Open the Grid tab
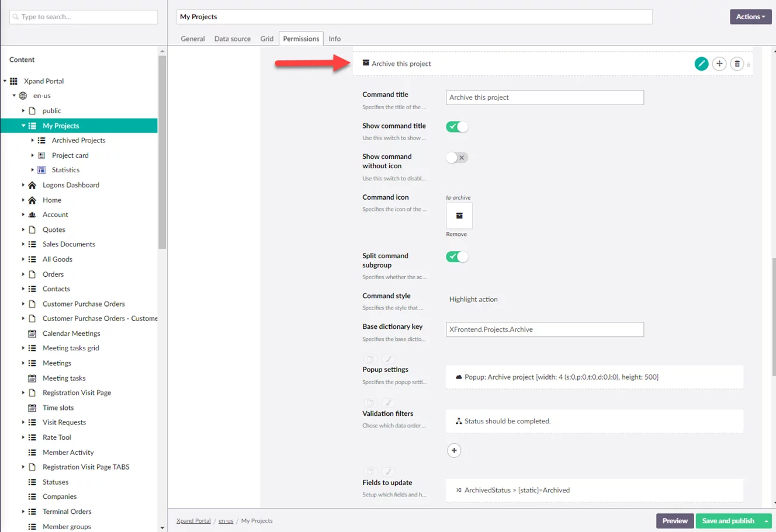This screenshot has height=532, width=776. point(266,39)
